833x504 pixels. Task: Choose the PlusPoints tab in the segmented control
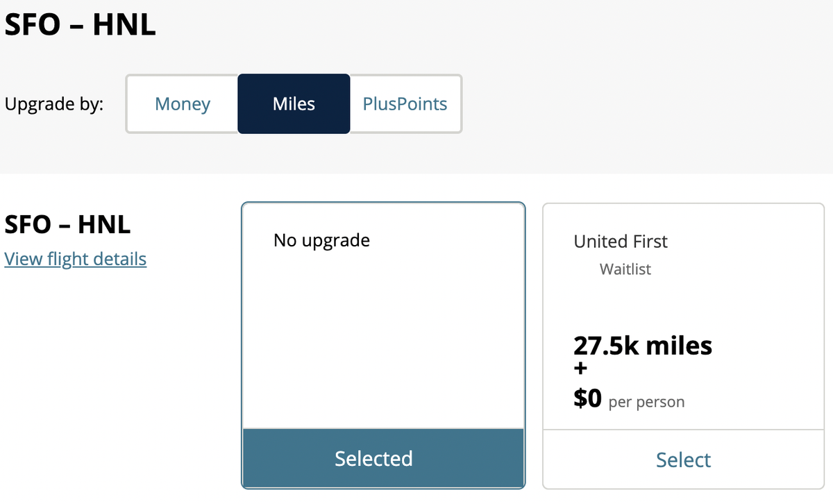(405, 103)
